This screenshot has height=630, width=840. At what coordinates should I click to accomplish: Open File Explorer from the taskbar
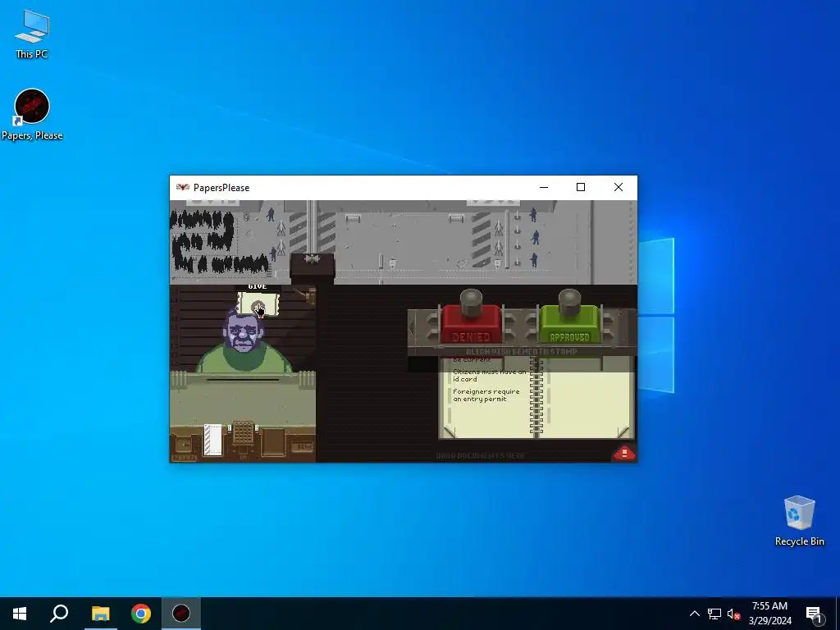click(100, 614)
